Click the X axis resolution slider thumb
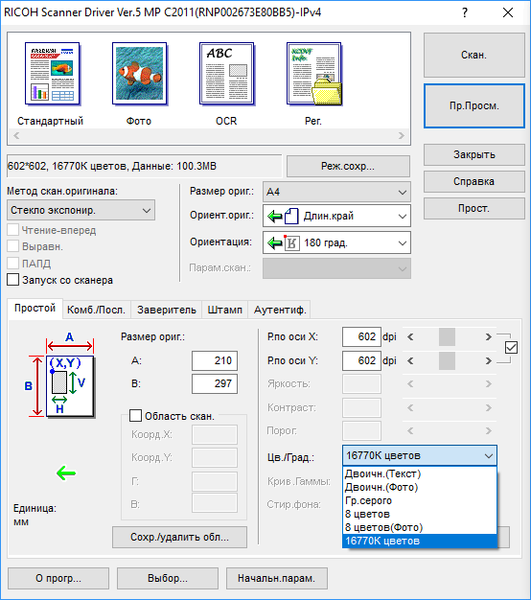531x600 pixels. coord(447,337)
